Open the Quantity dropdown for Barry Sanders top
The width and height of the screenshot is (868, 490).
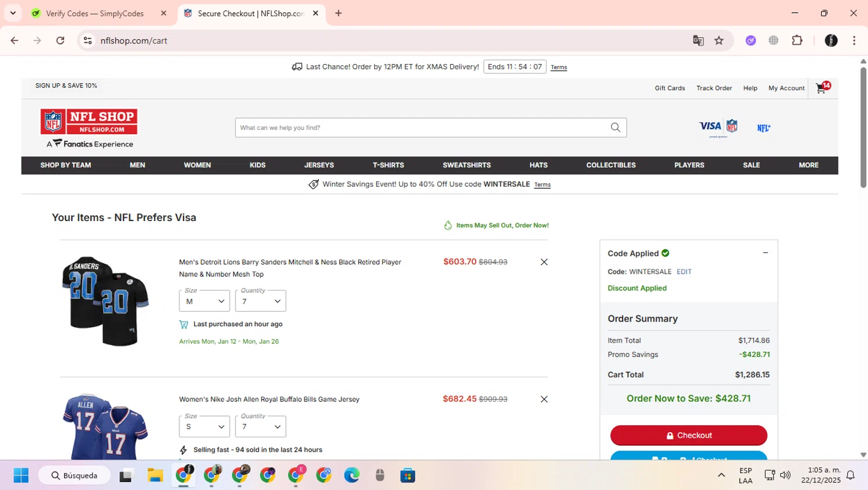tap(260, 301)
